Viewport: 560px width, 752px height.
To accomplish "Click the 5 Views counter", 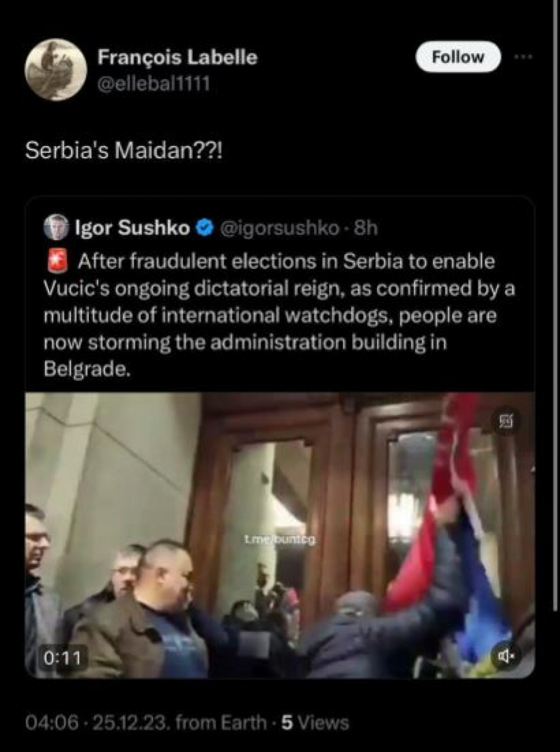I will click(x=315, y=723).
